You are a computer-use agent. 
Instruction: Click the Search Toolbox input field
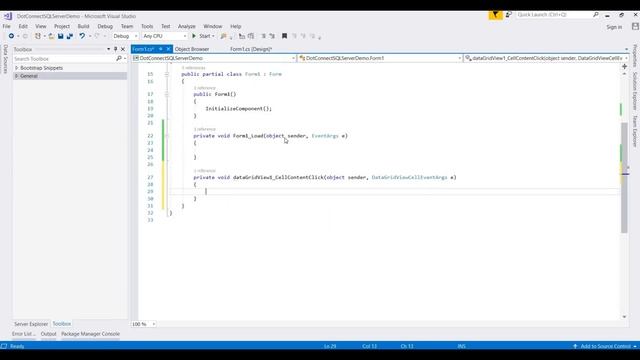tap(64, 59)
